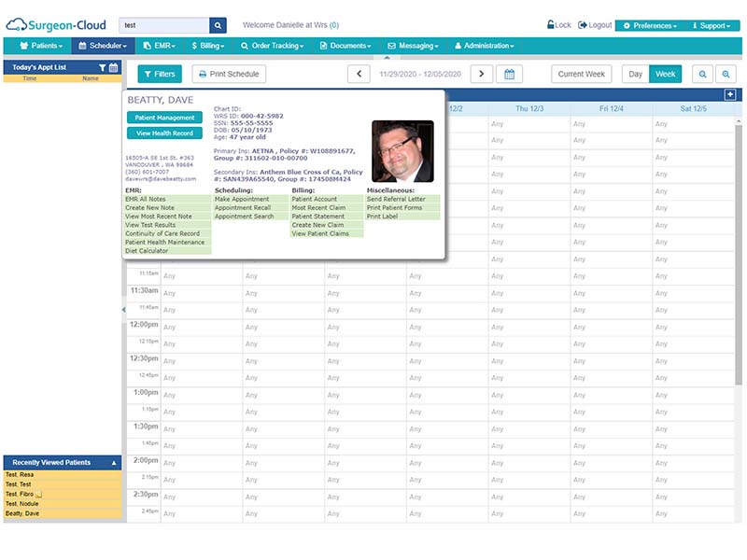Switch to Day view

[635, 74]
